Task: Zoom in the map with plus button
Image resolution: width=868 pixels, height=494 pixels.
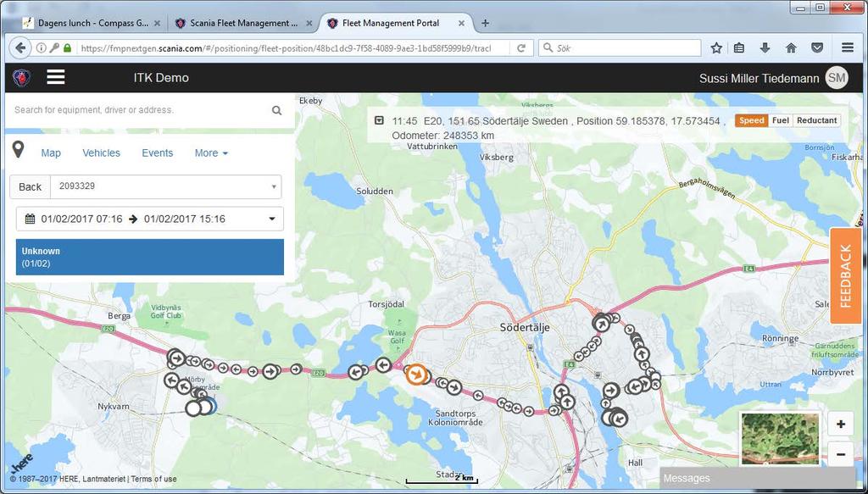Action: (x=841, y=425)
